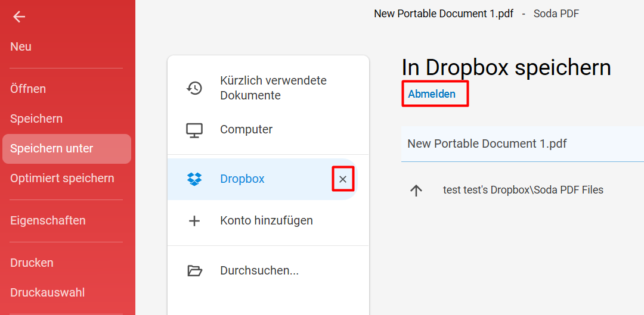Screen dimensions: 644x315
Task: Click the recent documents clock icon
Action: (x=194, y=88)
